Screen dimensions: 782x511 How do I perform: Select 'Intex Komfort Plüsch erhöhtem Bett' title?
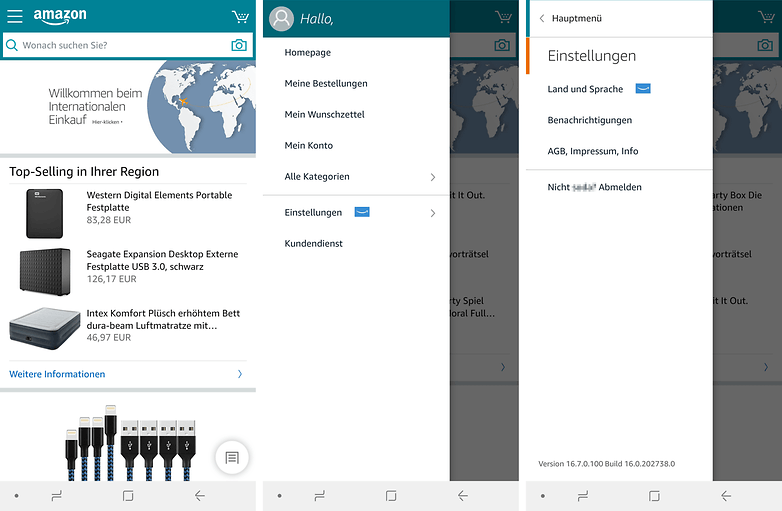(x=163, y=319)
